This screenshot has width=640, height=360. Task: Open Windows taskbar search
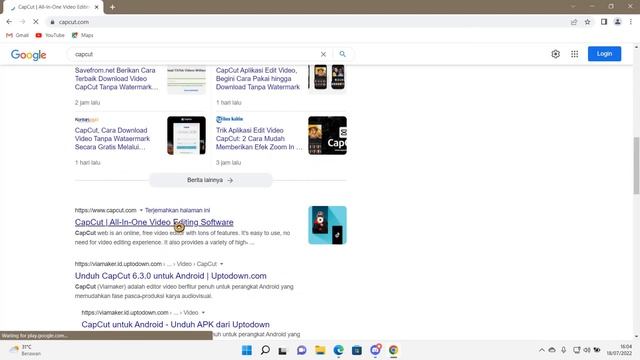[x=265, y=350]
